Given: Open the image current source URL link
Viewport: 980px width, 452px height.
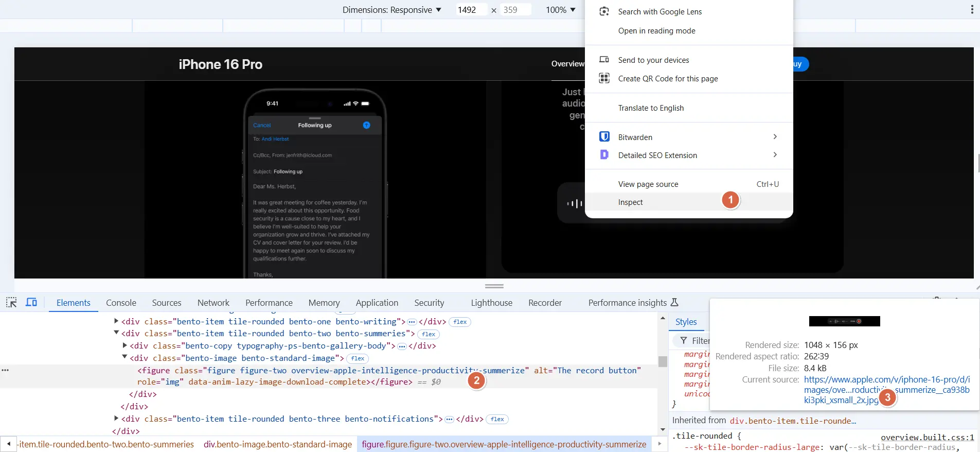Looking at the screenshot, I should click(887, 390).
